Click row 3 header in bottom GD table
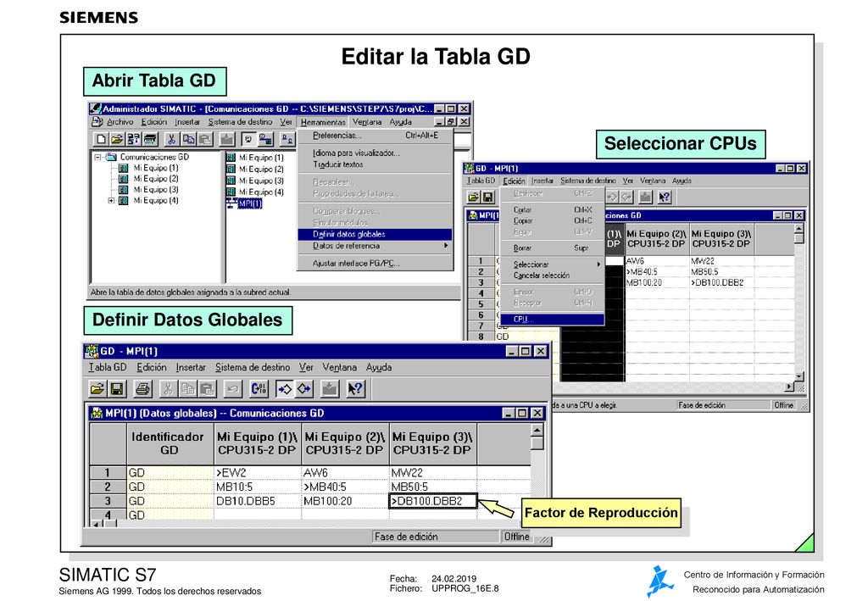The height and width of the screenshot is (601, 868). [x=108, y=501]
